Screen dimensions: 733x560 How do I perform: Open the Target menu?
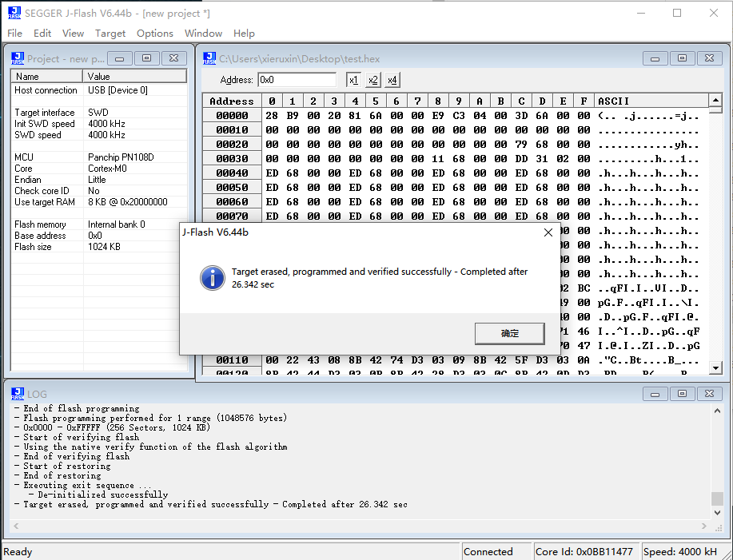coord(110,34)
